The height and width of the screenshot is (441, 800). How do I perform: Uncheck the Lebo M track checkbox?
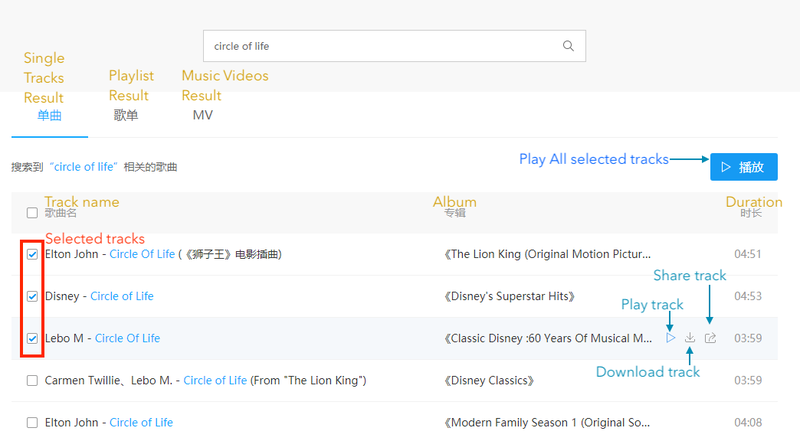[32, 338]
